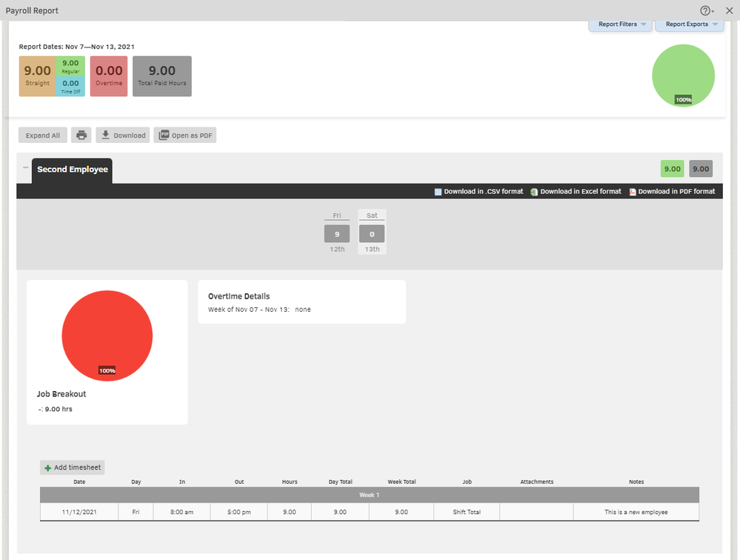The image size is (740, 560).
Task: Open the help question mark menu
Action: coord(706,10)
